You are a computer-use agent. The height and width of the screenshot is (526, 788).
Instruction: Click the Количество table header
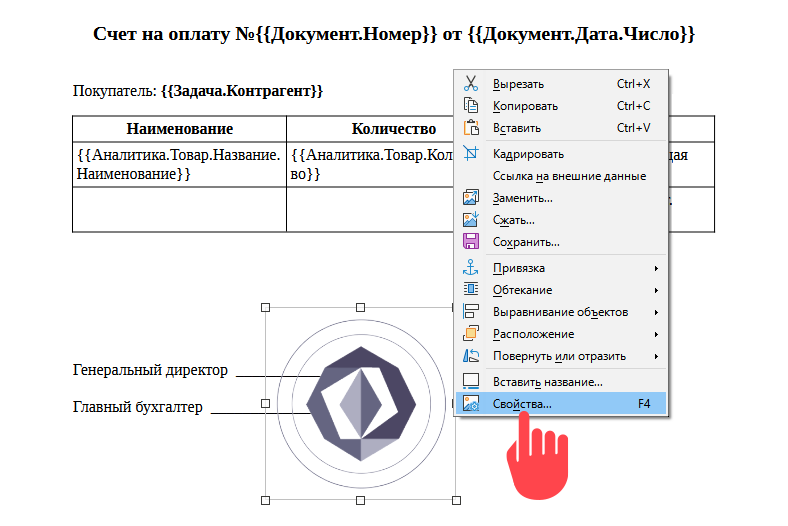click(x=393, y=129)
